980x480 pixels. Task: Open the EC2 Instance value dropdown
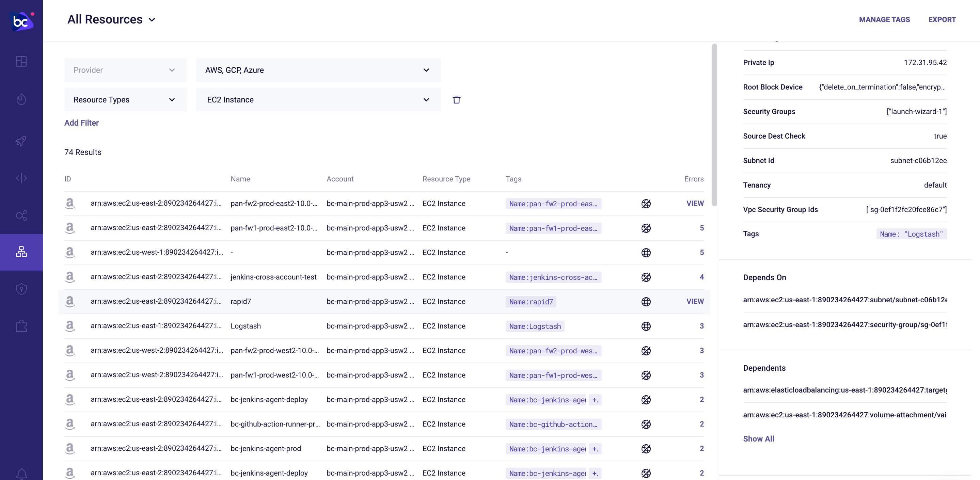(318, 100)
